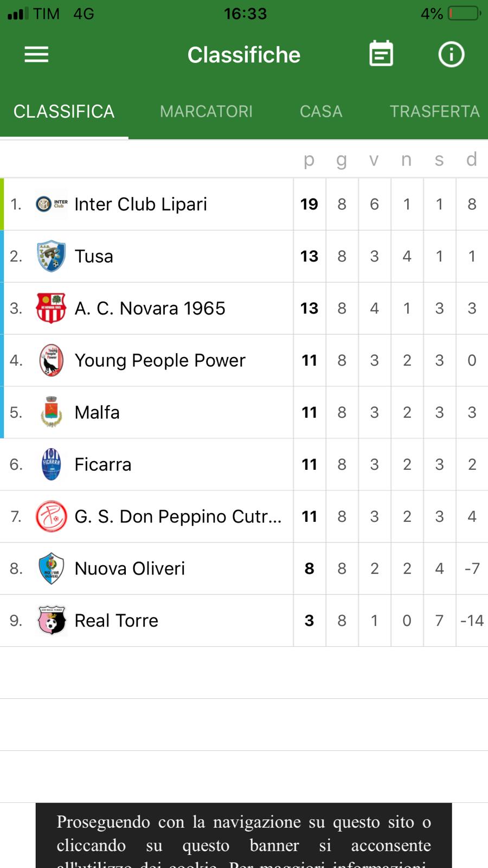Tap the Nuova Oliveri crest

52,569
